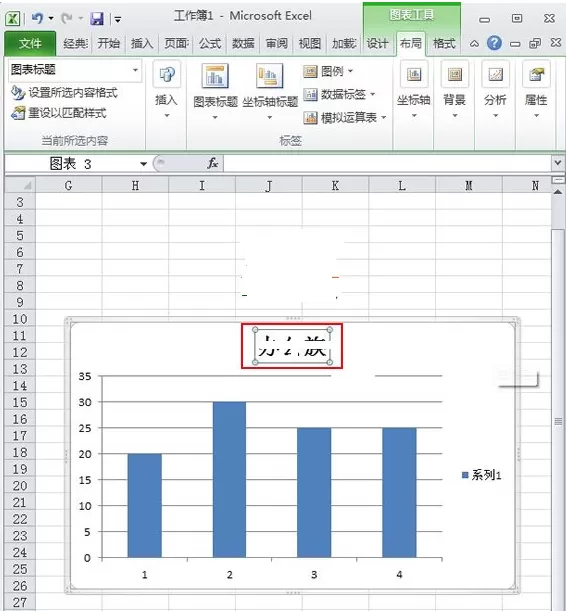Click the chart title text box
The image size is (566, 611).
(x=292, y=346)
